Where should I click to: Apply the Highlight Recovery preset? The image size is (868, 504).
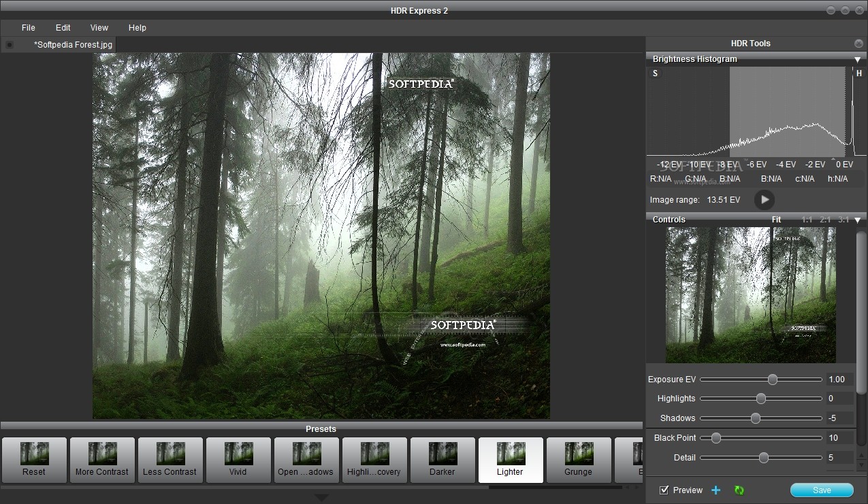[x=374, y=460]
